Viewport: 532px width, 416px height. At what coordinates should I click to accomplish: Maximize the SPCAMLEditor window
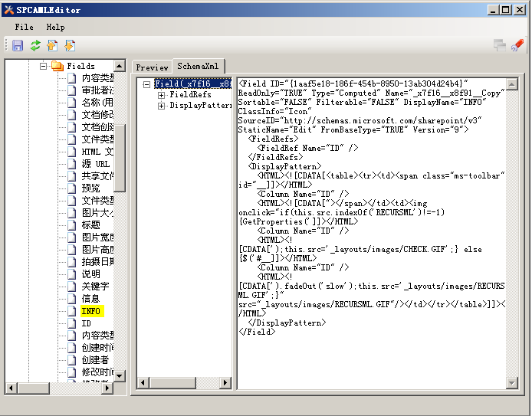coord(506,10)
